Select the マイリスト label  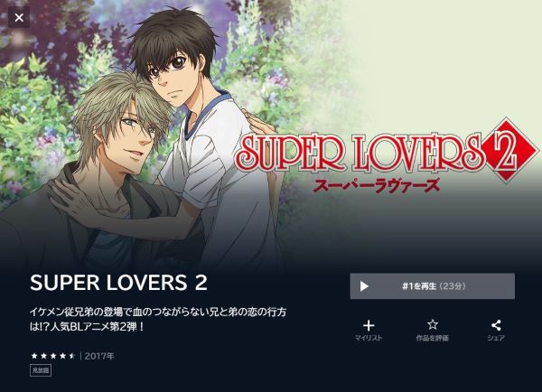369,338
